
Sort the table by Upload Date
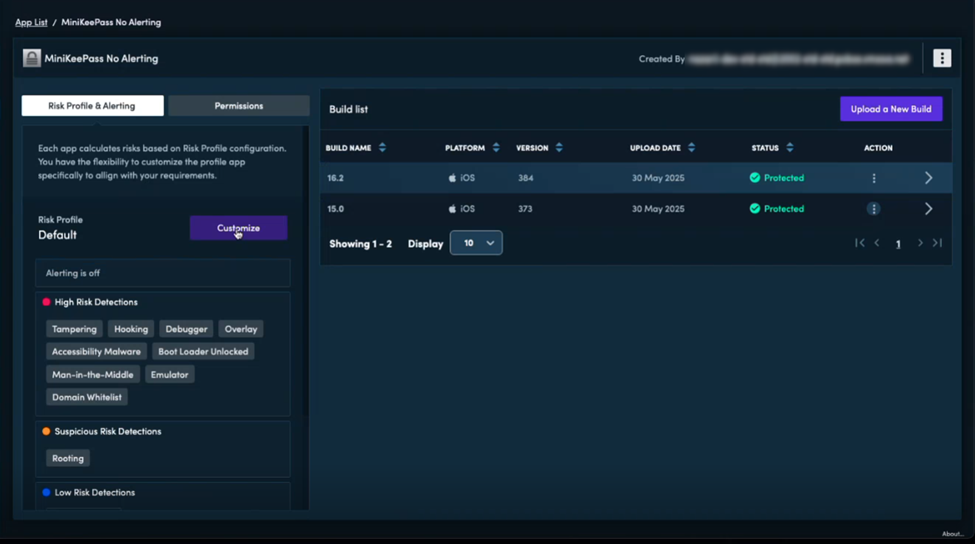click(691, 148)
